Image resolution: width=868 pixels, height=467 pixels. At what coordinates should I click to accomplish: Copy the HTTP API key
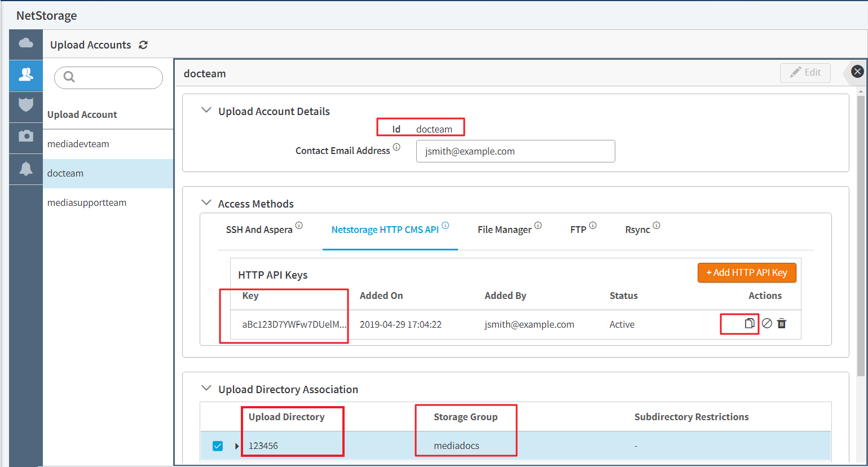[x=749, y=324]
